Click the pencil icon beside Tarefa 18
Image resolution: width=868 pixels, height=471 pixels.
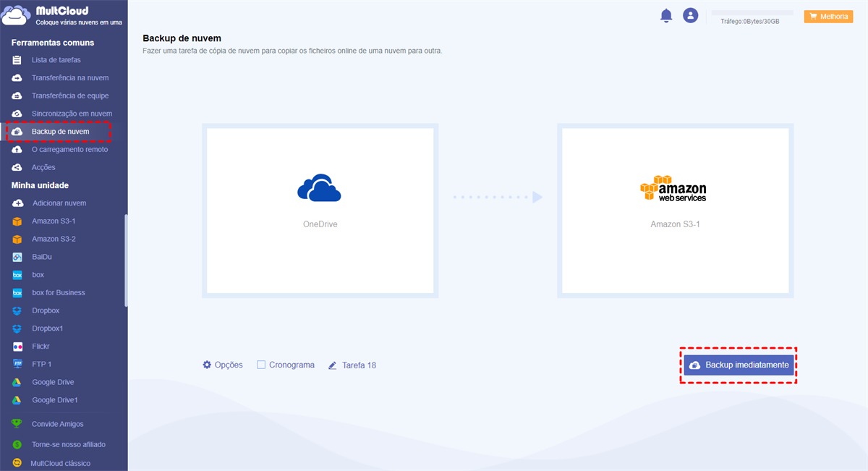tap(333, 365)
